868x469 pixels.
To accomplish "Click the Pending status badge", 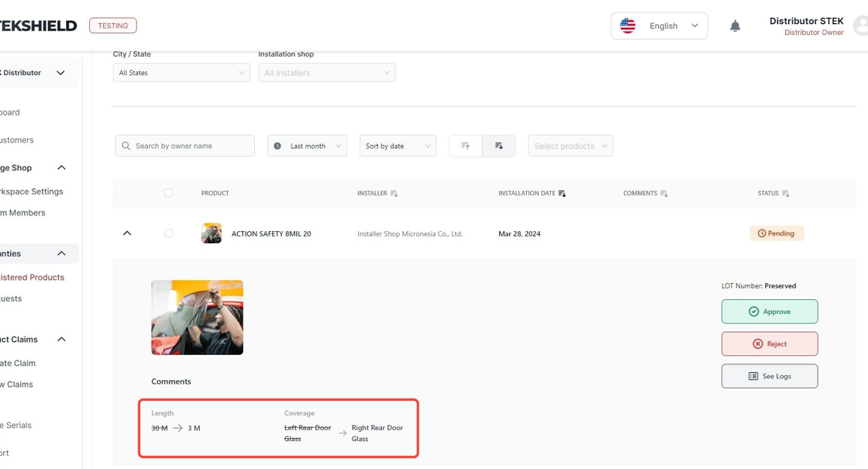I will [777, 233].
